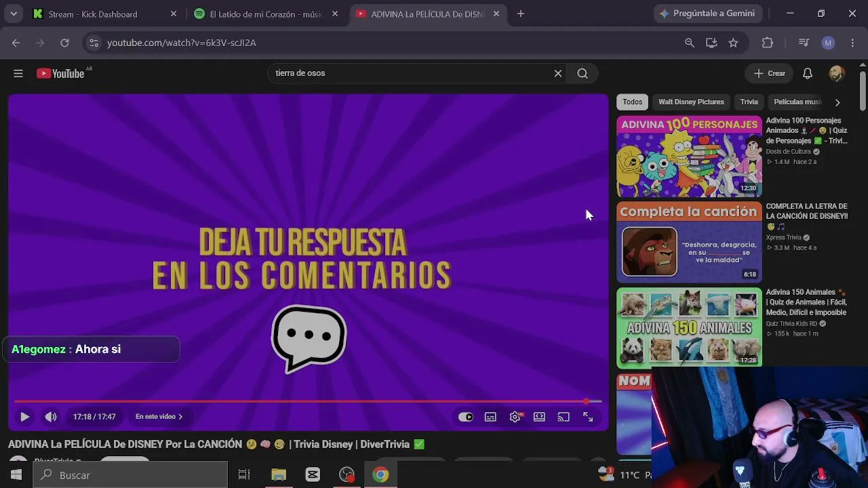The width and height of the screenshot is (868, 488).
Task: Open the zoom magnifier in address bar
Action: [x=690, y=43]
